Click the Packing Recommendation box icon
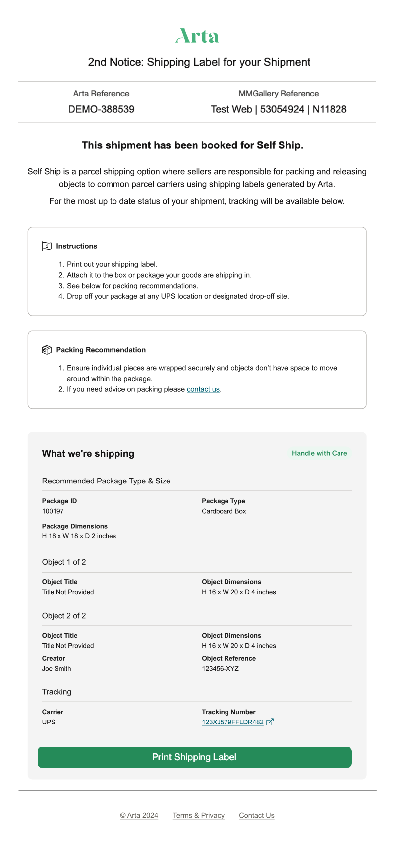The image size is (395, 868). click(x=47, y=350)
